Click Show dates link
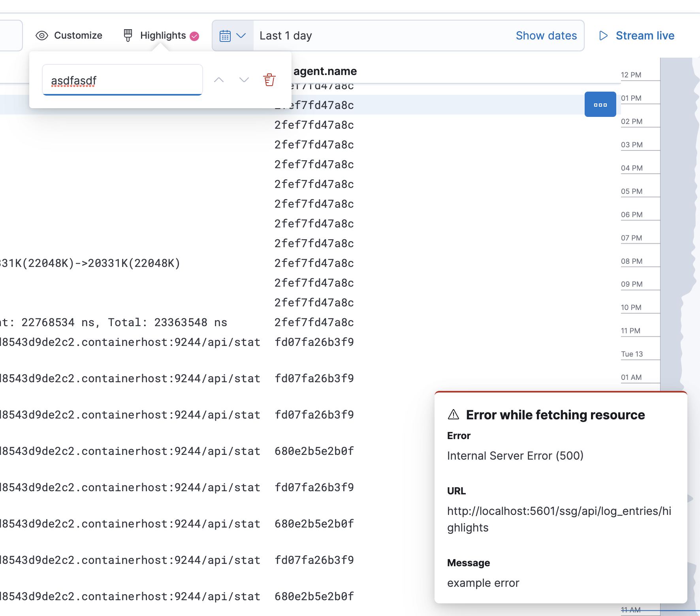This screenshot has width=700, height=616. tap(546, 36)
